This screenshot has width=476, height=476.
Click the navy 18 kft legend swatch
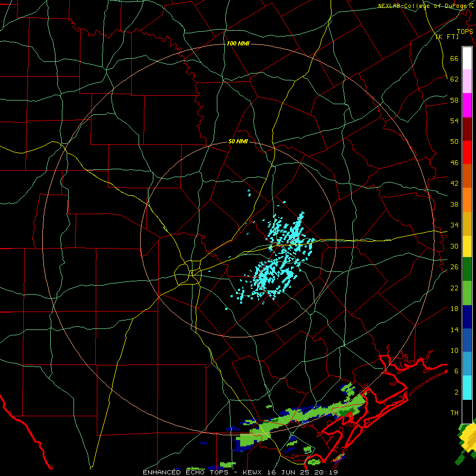point(467,317)
